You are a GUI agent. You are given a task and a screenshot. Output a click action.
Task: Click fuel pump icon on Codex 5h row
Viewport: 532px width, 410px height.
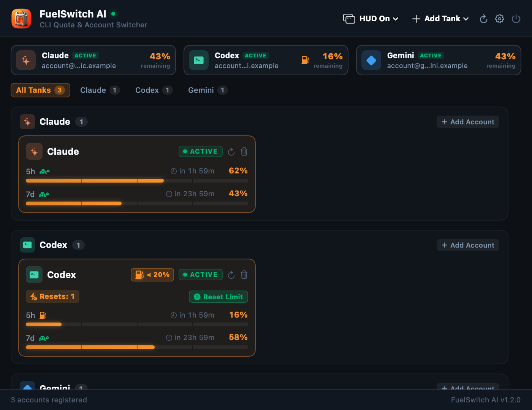[43, 315]
